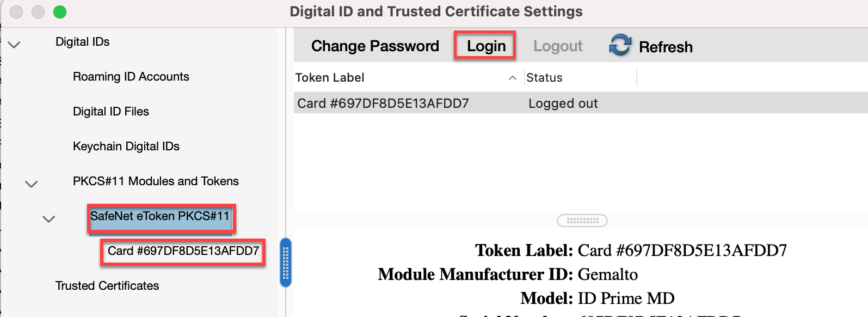Select SafeNet eToken PKCS#11 module
The height and width of the screenshot is (317, 868).
tap(160, 216)
